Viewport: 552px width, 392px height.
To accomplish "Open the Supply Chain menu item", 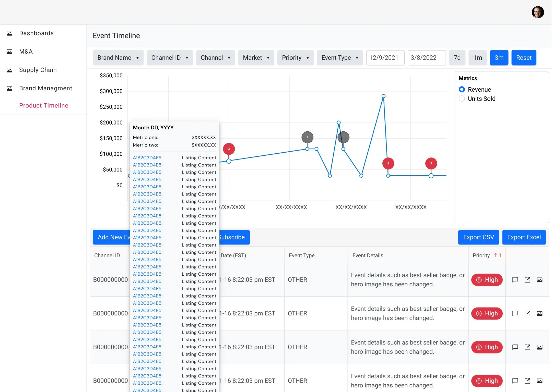I will (38, 70).
